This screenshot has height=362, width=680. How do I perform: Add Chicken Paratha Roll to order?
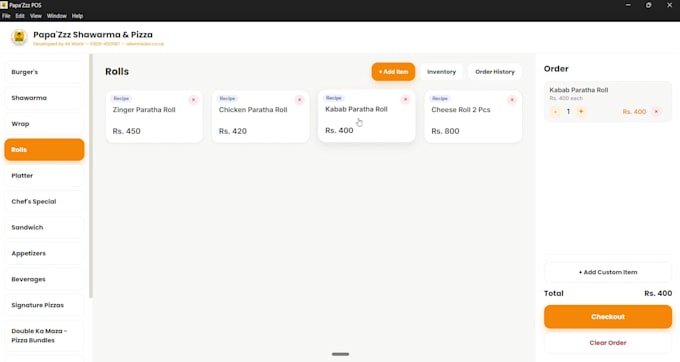[x=260, y=117]
